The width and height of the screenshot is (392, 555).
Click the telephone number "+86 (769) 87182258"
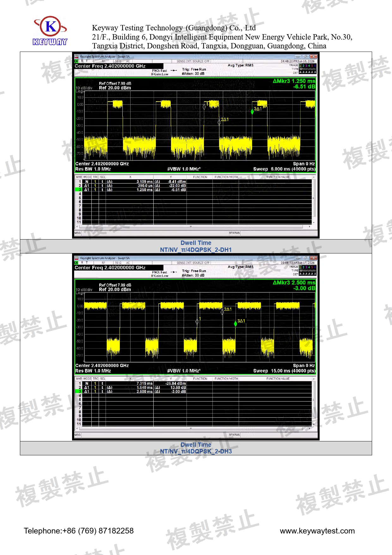98,531
